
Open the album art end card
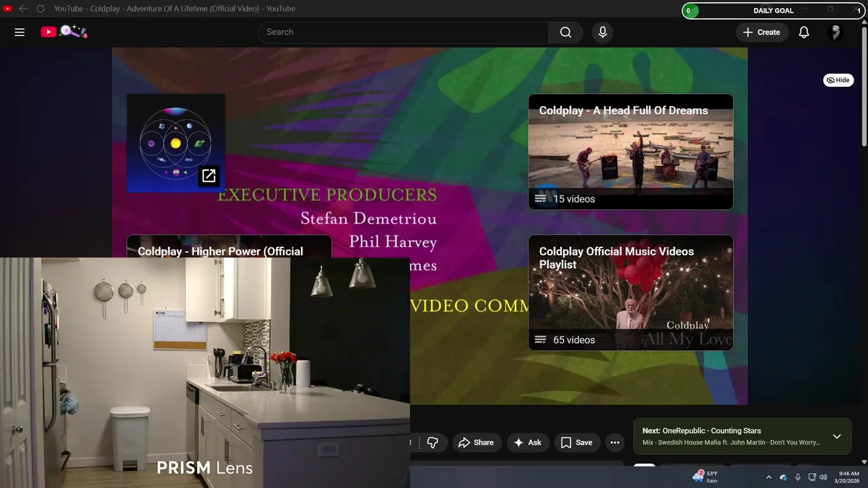click(x=176, y=143)
